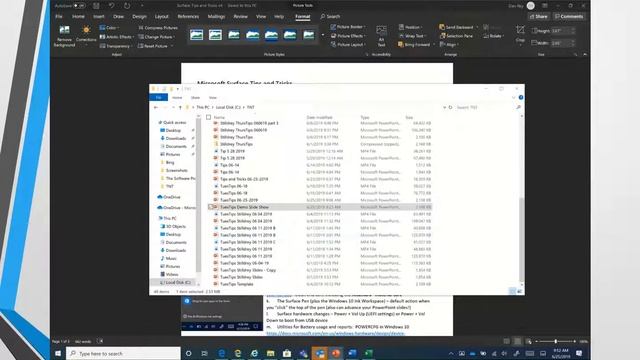Click the Search box in Word ribbon
Image resolution: width=640 pixels, height=360 pixels.
pos(330,16)
